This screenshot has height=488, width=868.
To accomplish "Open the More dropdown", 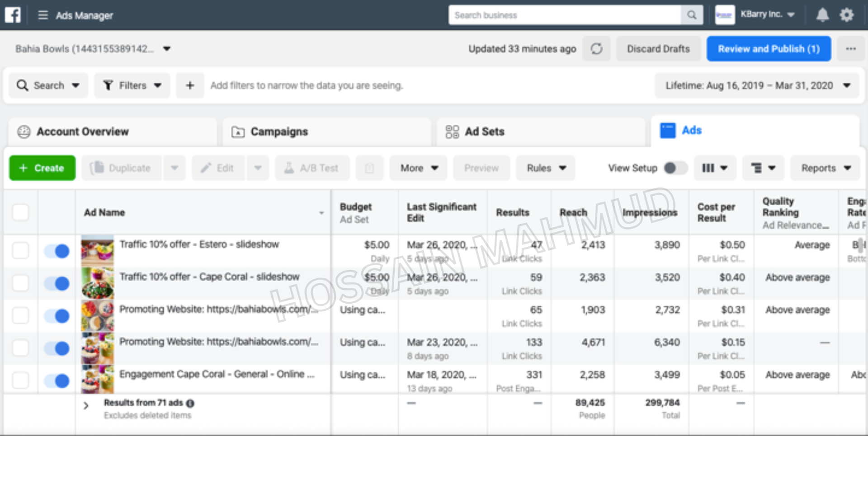I will coord(419,168).
